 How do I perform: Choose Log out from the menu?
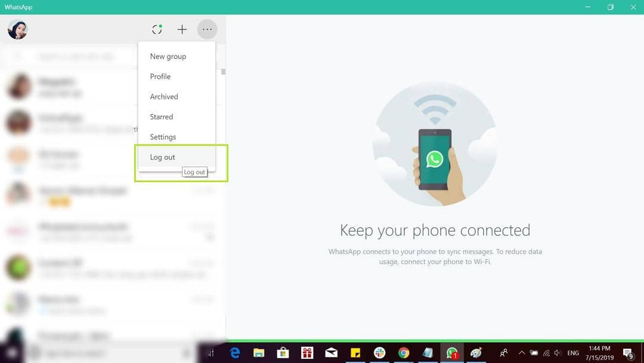(163, 158)
